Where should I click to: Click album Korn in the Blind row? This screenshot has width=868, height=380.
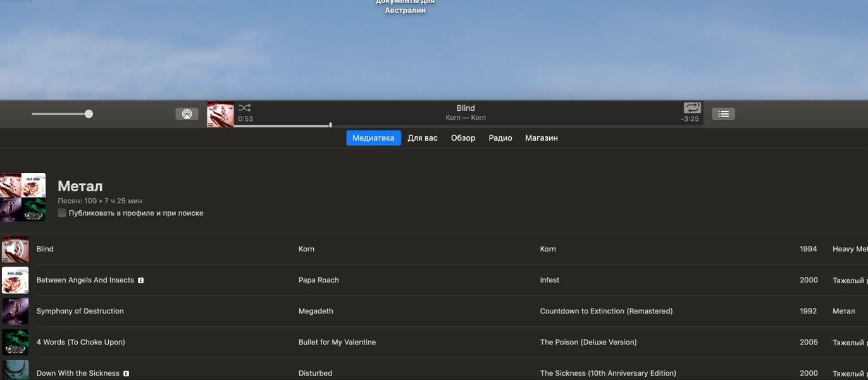(x=548, y=249)
